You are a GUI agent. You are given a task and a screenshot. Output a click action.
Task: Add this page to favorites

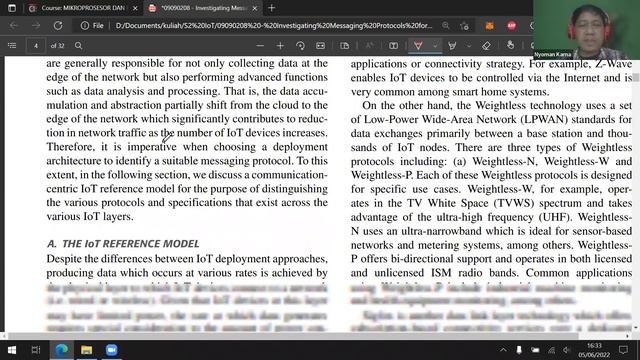(464, 26)
